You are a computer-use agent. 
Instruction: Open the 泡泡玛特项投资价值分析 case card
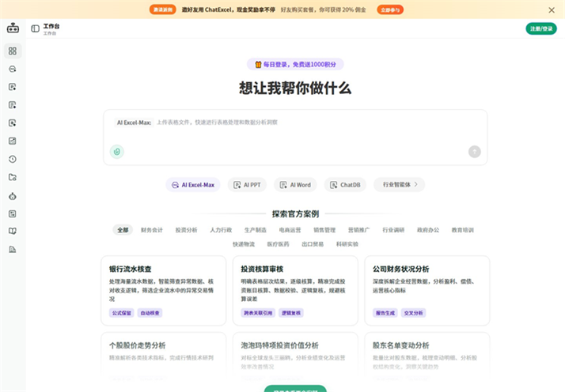[295, 356]
